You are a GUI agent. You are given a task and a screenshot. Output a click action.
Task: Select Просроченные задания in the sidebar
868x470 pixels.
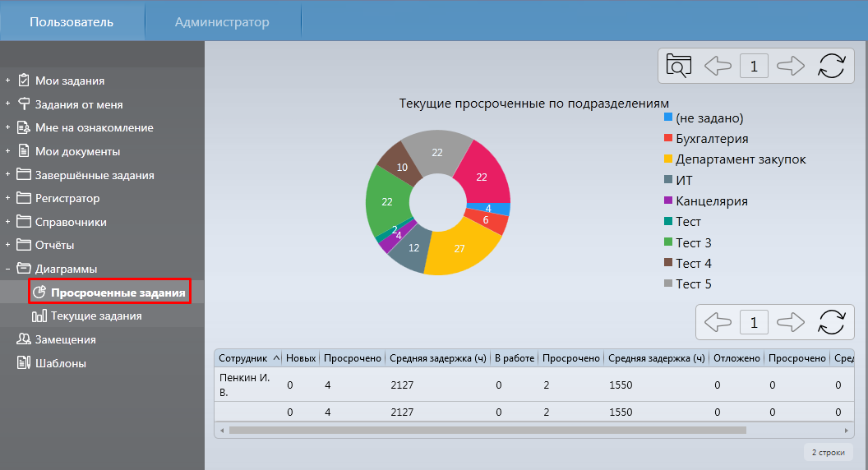pyautogui.click(x=117, y=293)
